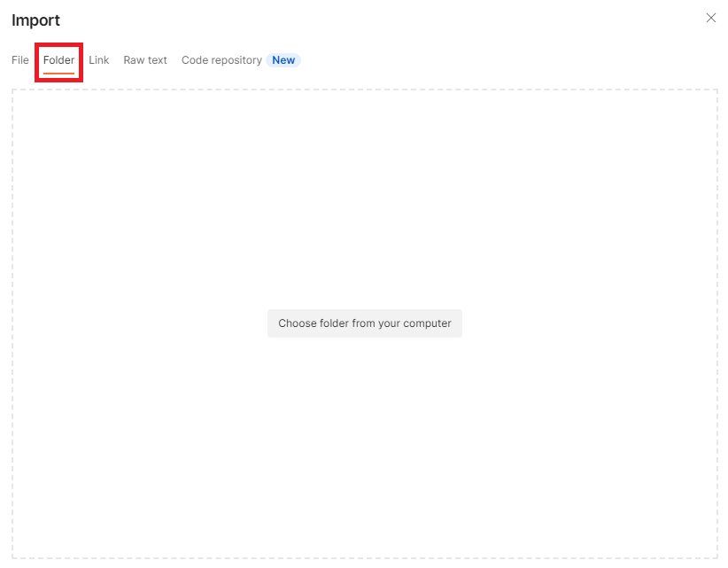Click the orange underline below Folder
The image size is (728, 568).
tap(58, 73)
